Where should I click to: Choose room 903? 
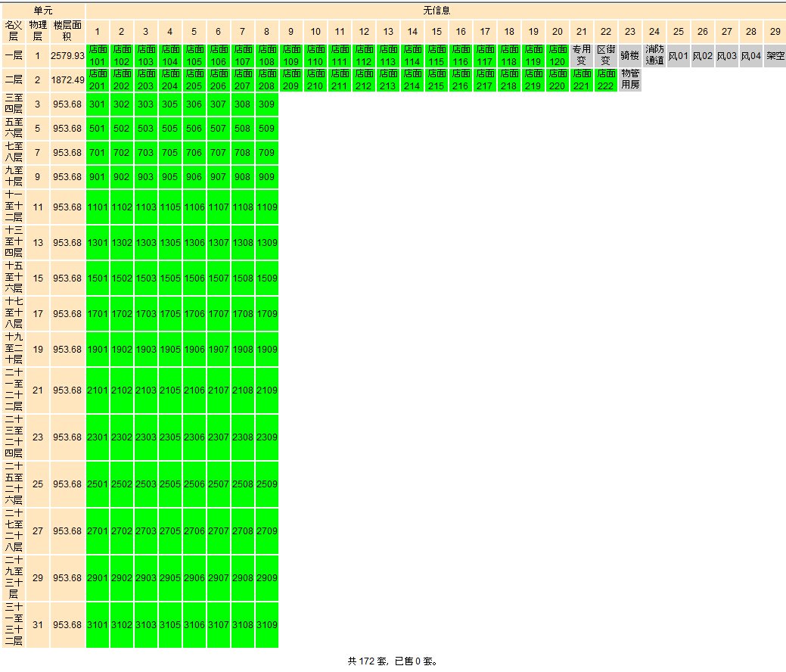click(x=146, y=177)
